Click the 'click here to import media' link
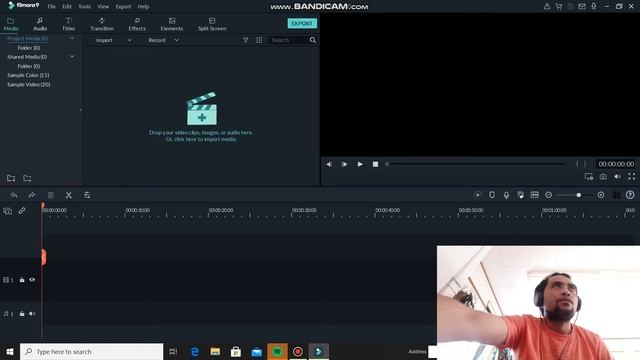 [x=201, y=139]
